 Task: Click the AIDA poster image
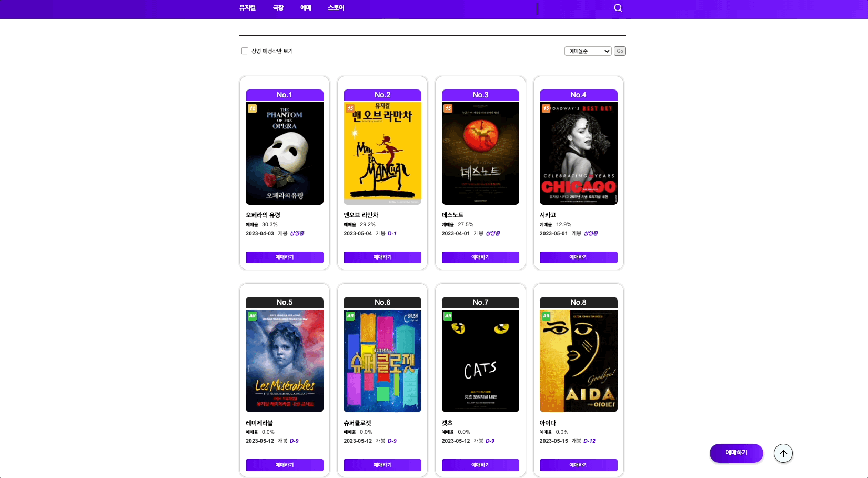(578, 361)
